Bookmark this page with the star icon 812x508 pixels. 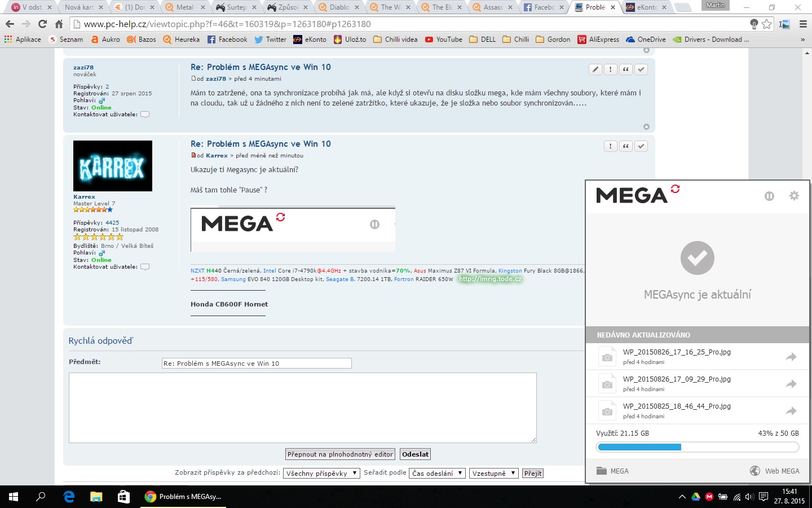click(766, 24)
